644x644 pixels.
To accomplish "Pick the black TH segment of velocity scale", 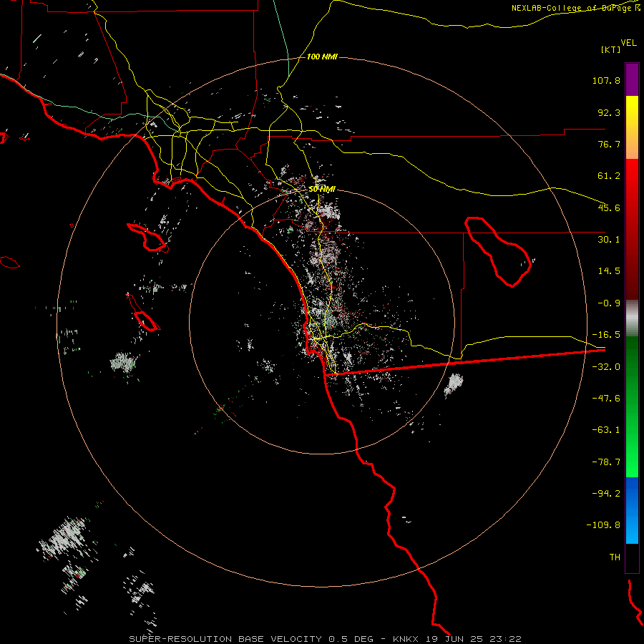I will point(632,558).
